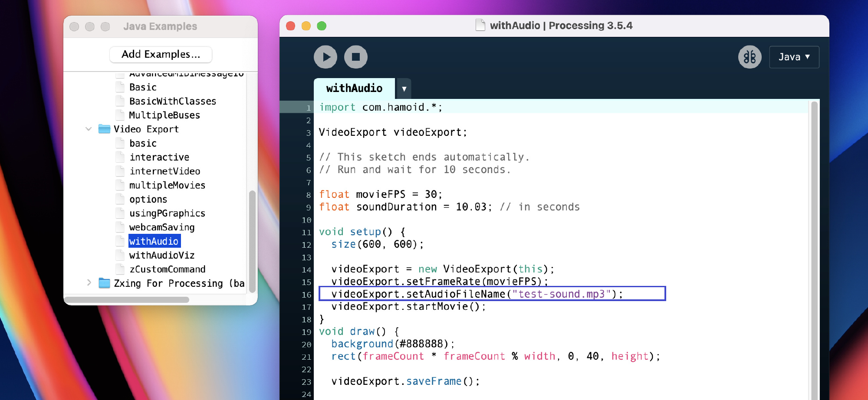Select the withAudio editor tab
The height and width of the screenshot is (400, 868).
click(x=354, y=89)
